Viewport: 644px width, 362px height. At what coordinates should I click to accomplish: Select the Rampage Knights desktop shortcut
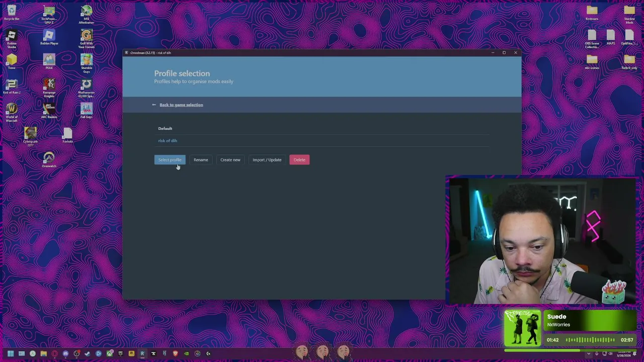point(49,88)
